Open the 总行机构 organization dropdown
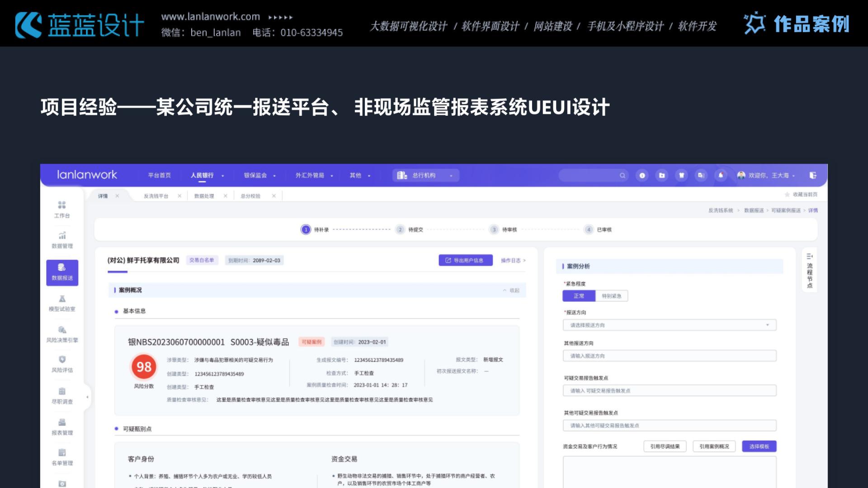 pos(426,175)
